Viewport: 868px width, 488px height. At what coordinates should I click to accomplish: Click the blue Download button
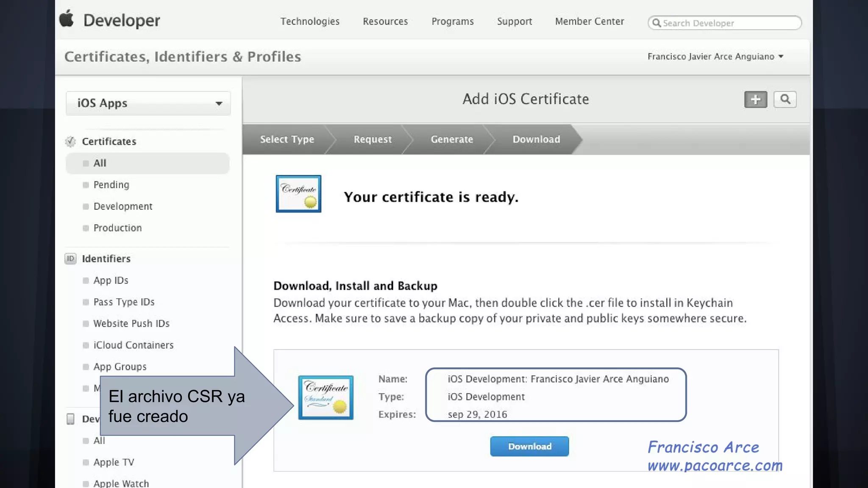point(529,446)
